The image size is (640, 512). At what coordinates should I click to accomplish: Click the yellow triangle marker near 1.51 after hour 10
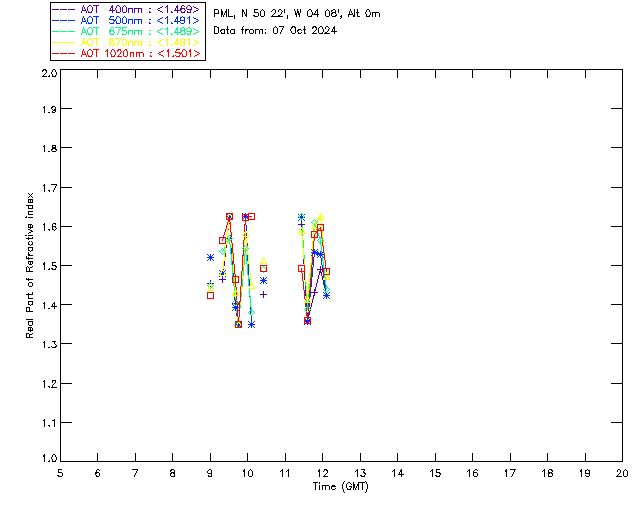pyautogui.click(x=264, y=260)
